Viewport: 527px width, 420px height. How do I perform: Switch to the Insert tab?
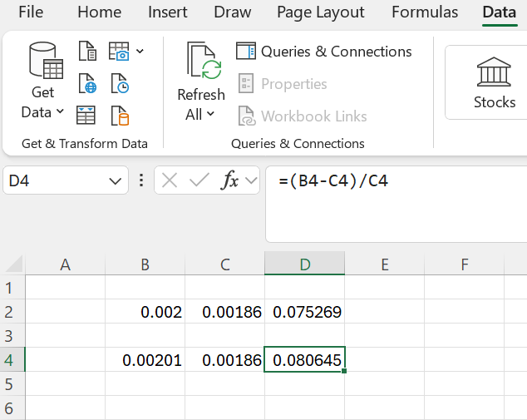tap(167, 12)
